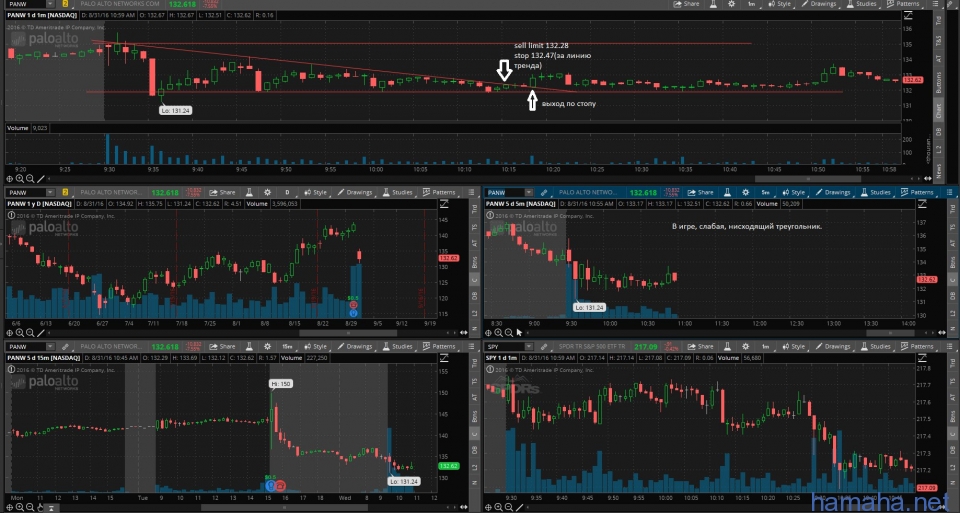Open the Trd side tab in top chart
Viewport: 960px width, 513px height.
pos(939,21)
